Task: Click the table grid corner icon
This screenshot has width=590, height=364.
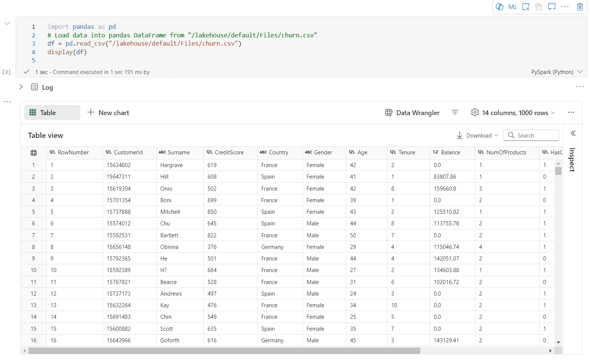Action: (34, 152)
